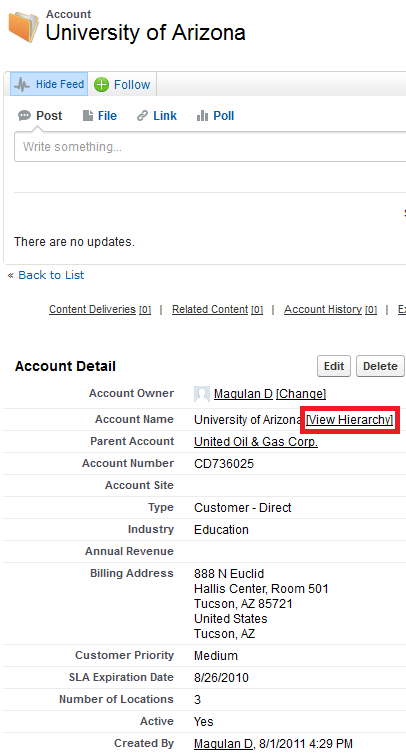The height and width of the screenshot is (753, 406).
Task: Click the Education industry value
Action: point(221,530)
